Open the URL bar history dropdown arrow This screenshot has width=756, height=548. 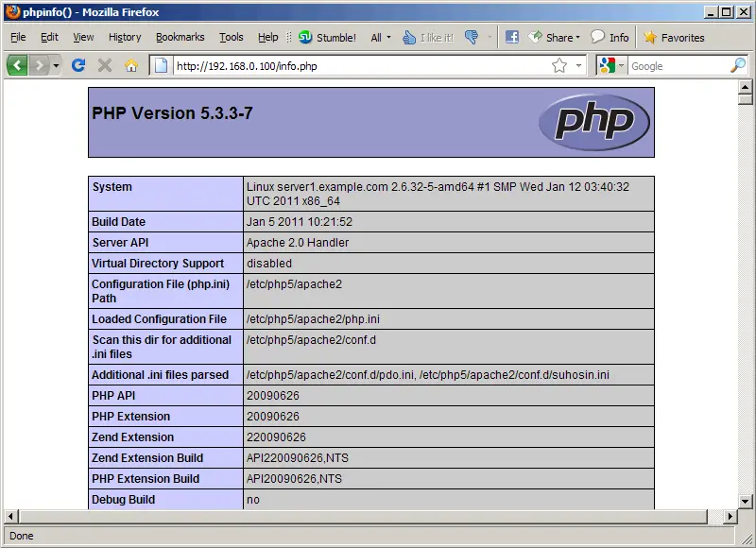(x=578, y=65)
